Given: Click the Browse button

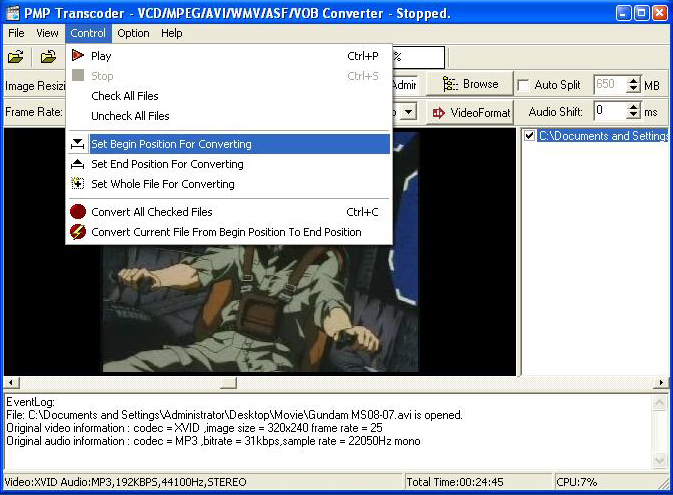Looking at the screenshot, I should 471,84.
